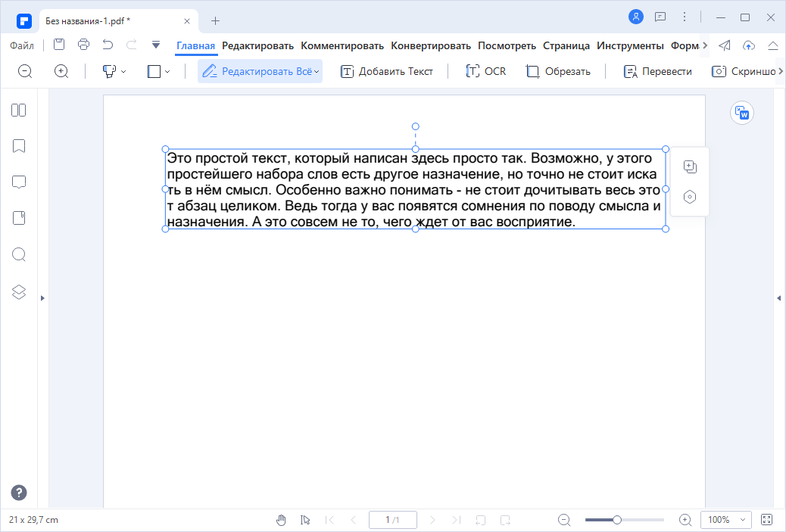Image resolution: width=786 pixels, height=532 pixels.
Task: Open the Layers panel in sidebar
Action: click(x=18, y=291)
